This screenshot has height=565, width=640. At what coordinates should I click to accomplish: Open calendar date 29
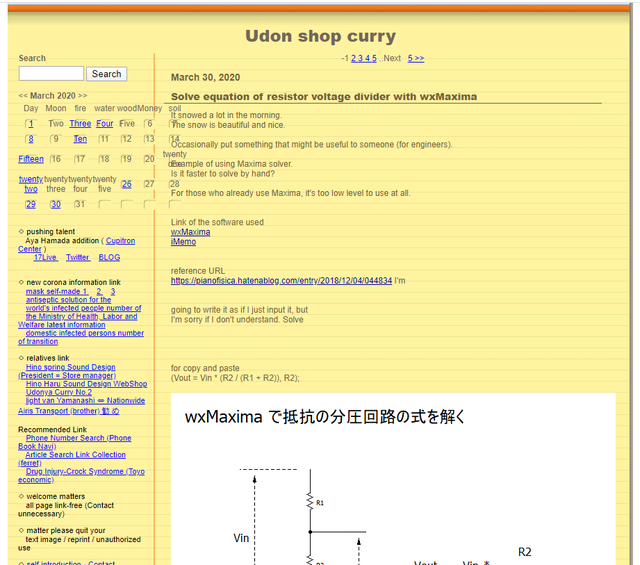pyautogui.click(x=31, y=204)
